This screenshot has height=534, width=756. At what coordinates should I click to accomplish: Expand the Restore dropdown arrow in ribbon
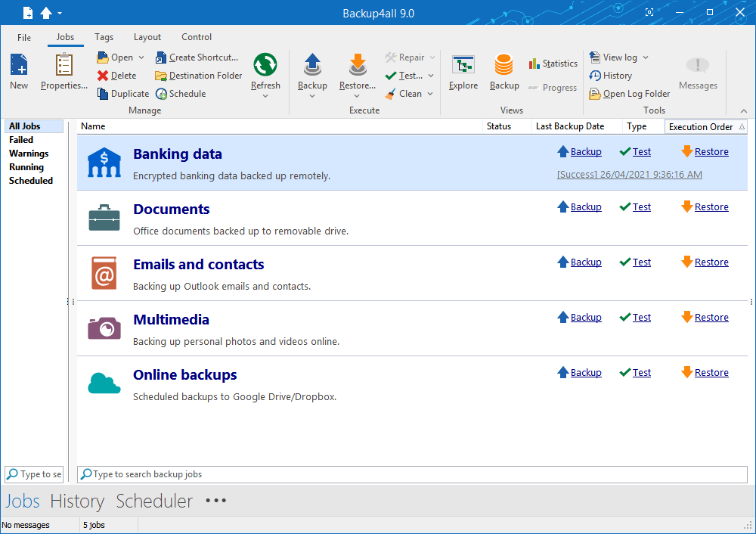[357, 96]
